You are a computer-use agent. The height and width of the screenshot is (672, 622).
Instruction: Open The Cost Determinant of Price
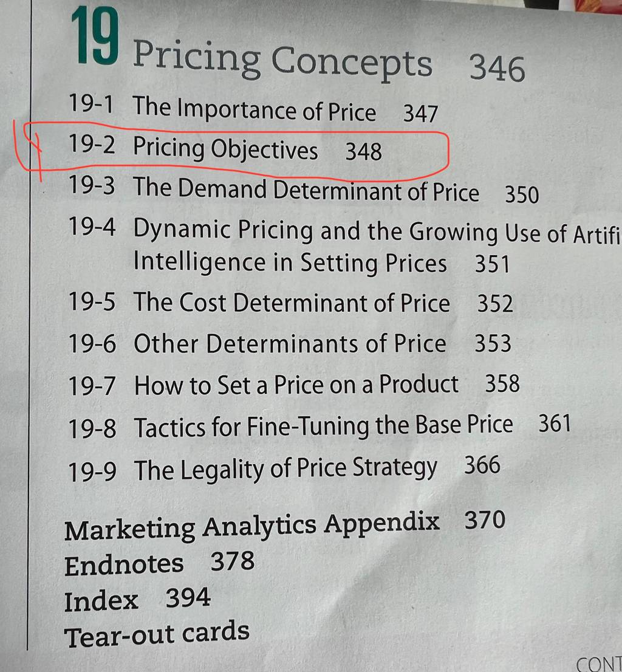pos(292,303)
